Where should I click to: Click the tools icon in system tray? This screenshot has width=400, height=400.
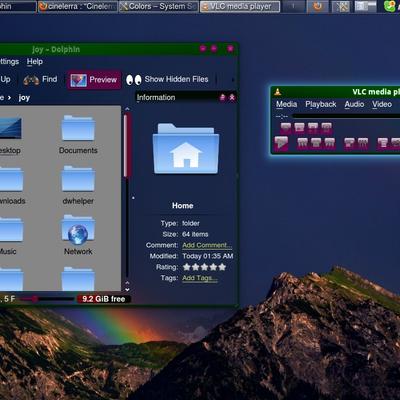click(342, 6)
